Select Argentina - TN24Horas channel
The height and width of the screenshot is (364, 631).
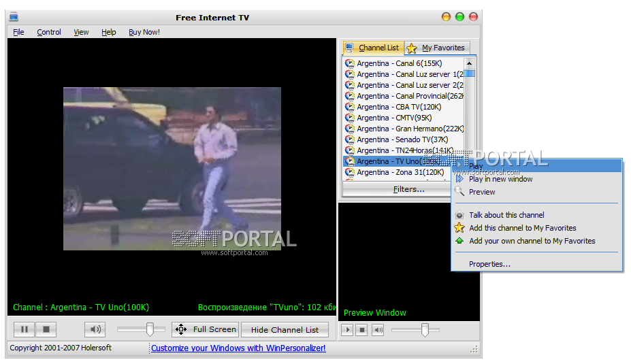[x=404, y=150]
